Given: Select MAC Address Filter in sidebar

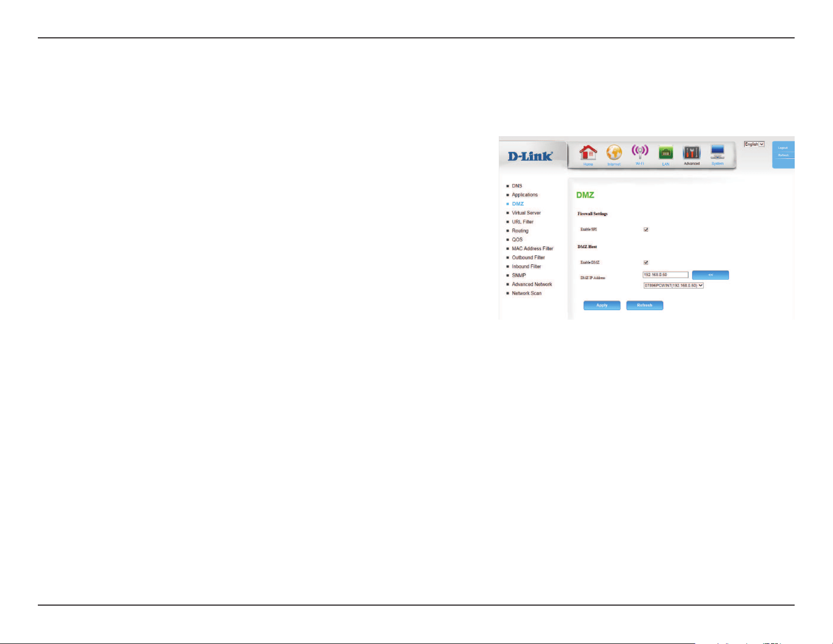Looking at the screenshot, I should [x=532, y=249].
